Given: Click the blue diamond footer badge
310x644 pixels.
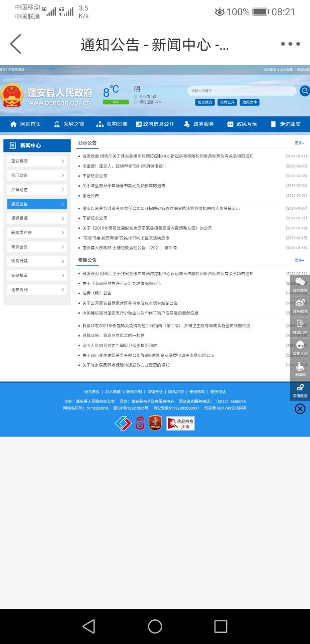Looking at the screenshot, I should coord(123,423).
